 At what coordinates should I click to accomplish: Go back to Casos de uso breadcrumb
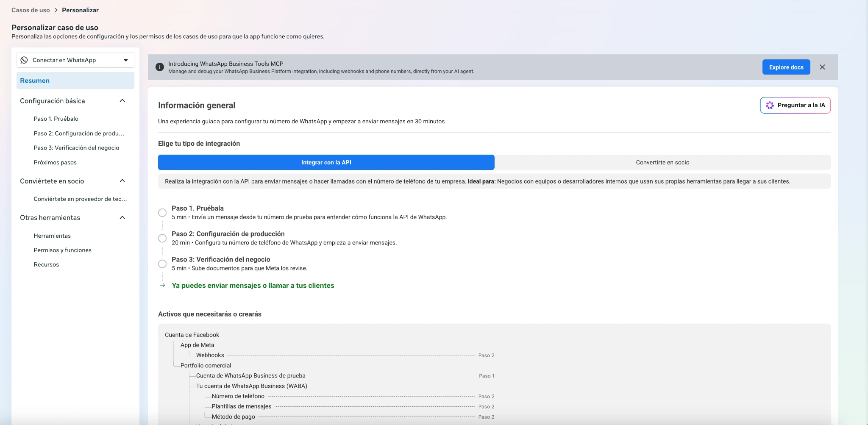coord(31,10)
